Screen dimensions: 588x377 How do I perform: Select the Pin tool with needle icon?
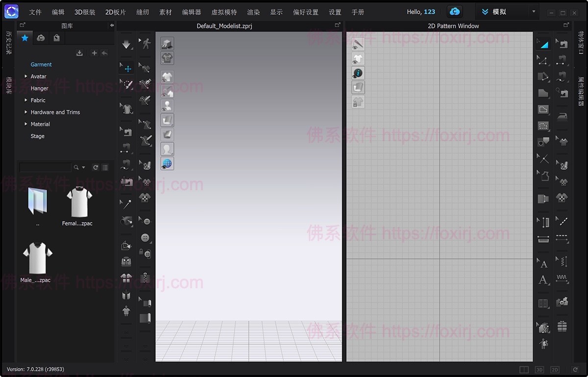[127, 204]
